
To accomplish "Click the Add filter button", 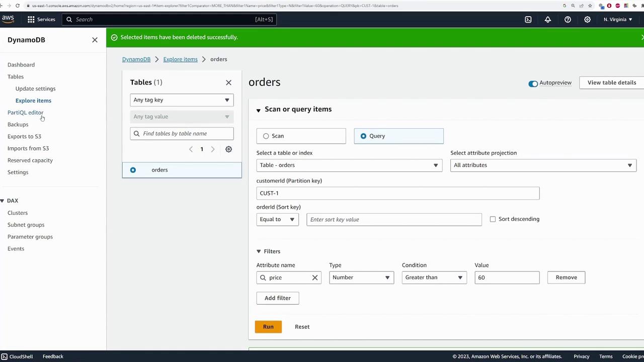I will click(x=278, y=298).
